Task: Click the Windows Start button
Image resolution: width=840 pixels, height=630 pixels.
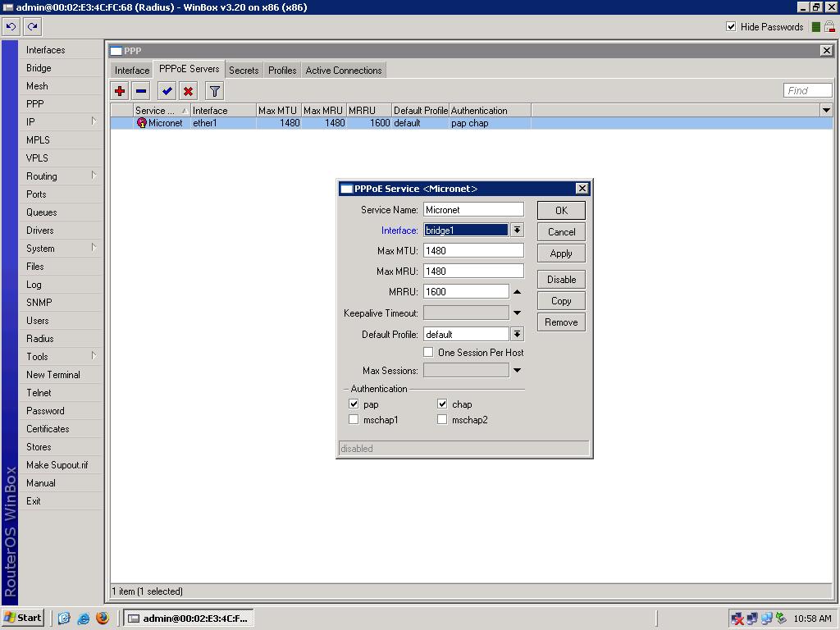Action: (x=22, y=618)
